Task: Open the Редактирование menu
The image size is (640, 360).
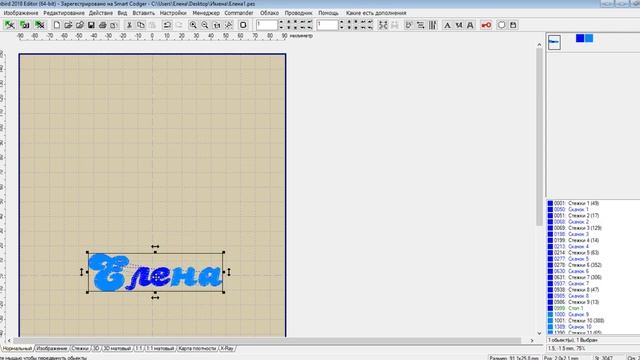Action: click(x=64, y=13)
